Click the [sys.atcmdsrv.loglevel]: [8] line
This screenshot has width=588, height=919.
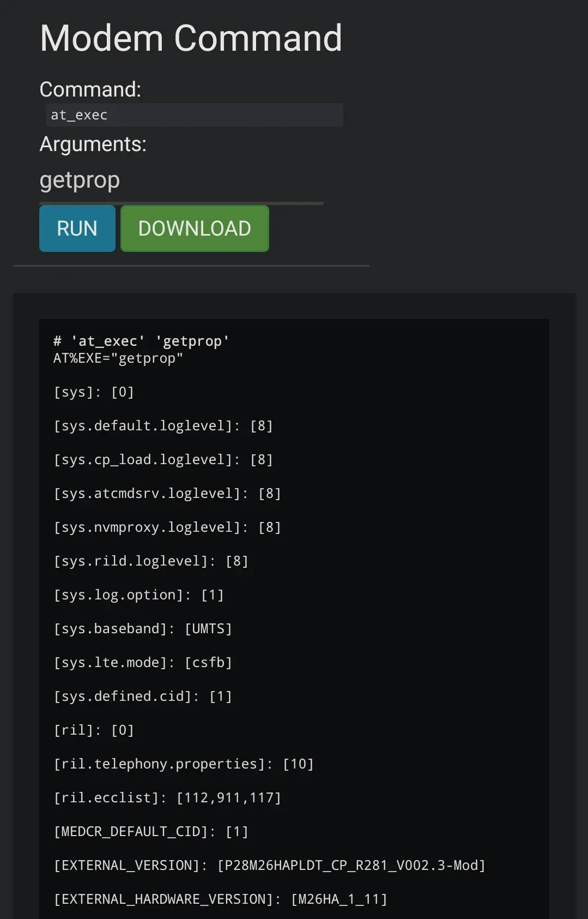pyautogui.click(x=167, y=494)
